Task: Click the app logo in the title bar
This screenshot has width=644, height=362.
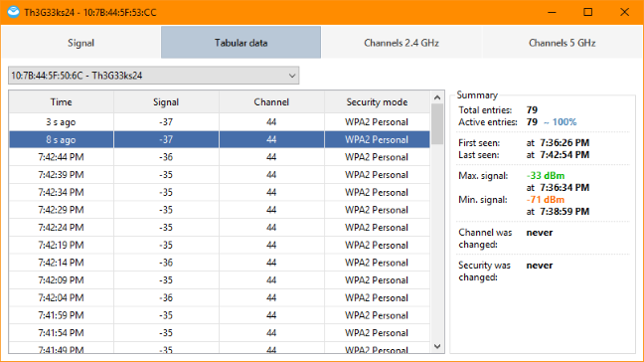Action: pyautogui.click(x=13, y=12)
